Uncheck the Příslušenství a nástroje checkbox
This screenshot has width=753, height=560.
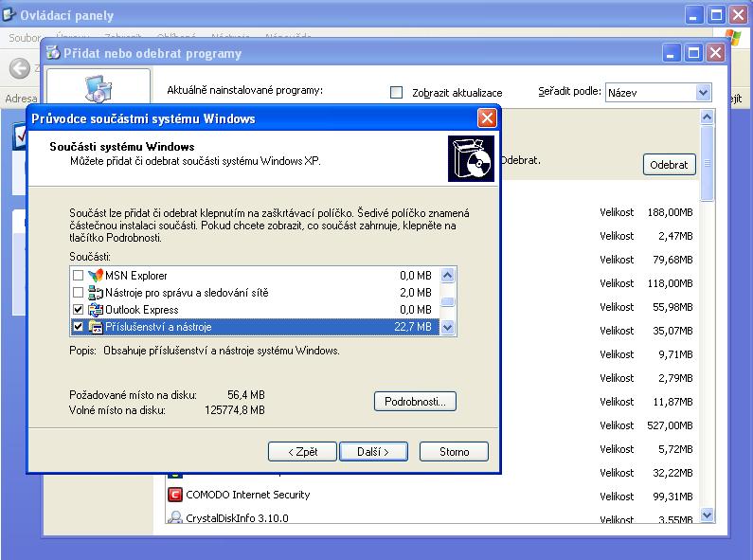[78, 327]
